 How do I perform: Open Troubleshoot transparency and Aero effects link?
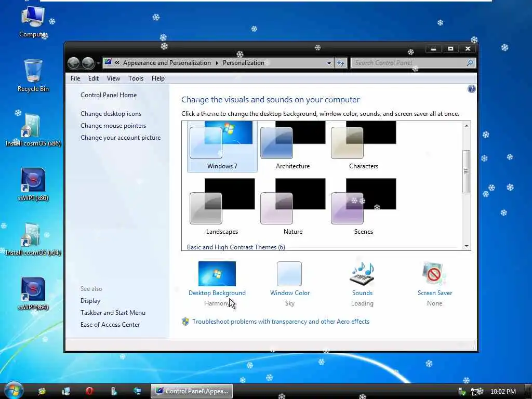click(281, 321)
